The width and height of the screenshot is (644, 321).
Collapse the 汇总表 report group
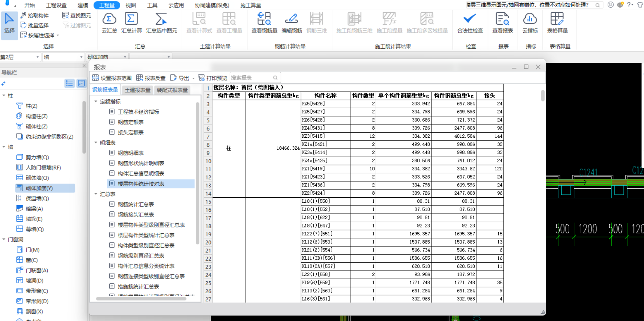[96, 194]
